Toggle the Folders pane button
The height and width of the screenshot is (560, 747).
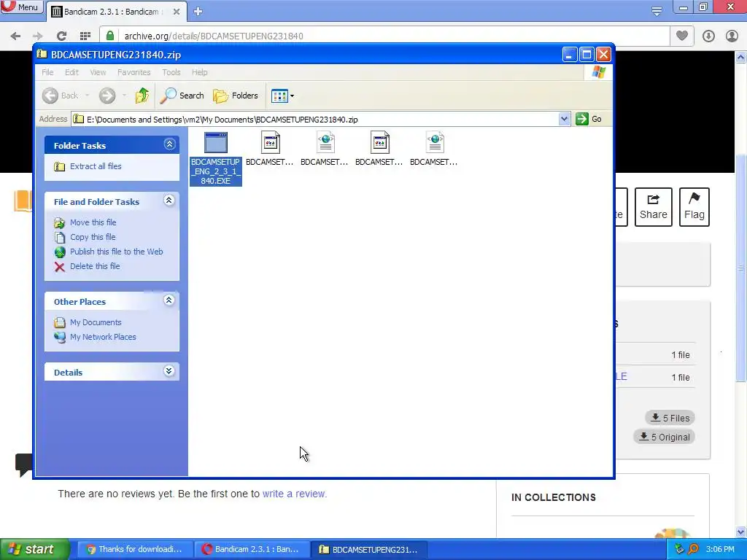(x=236, y=96)
